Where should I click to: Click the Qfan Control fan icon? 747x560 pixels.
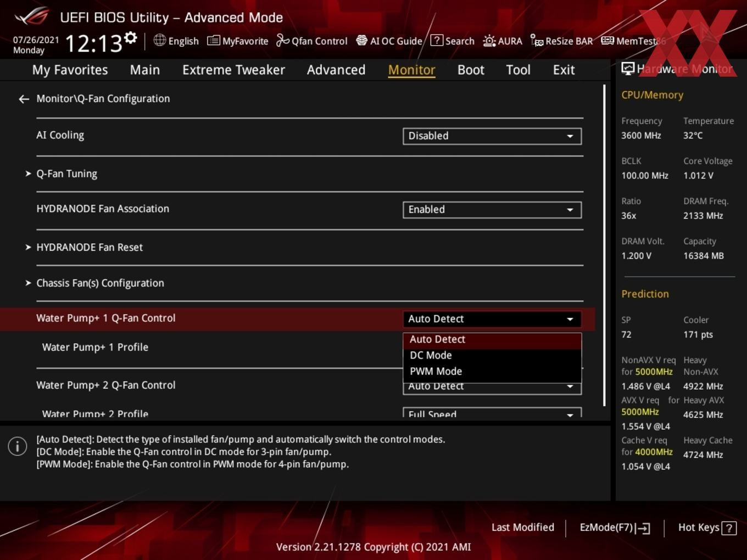pyautogui.click(x=282, y=40)
